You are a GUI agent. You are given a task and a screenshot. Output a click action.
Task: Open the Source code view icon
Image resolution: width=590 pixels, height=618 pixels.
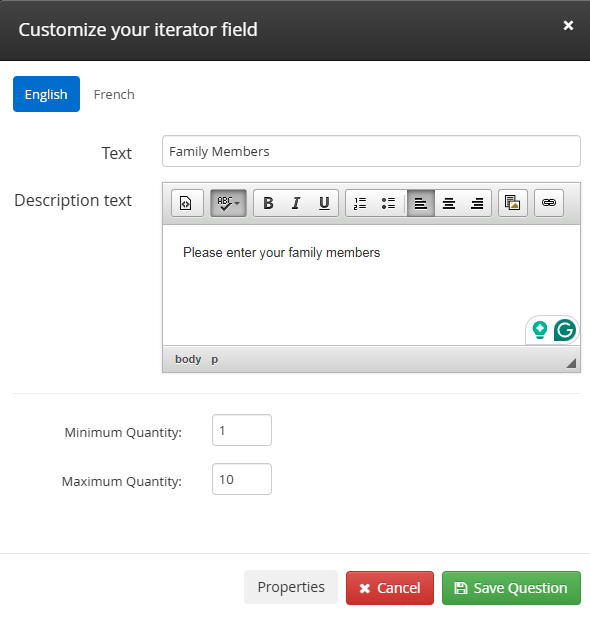[187, 203]
